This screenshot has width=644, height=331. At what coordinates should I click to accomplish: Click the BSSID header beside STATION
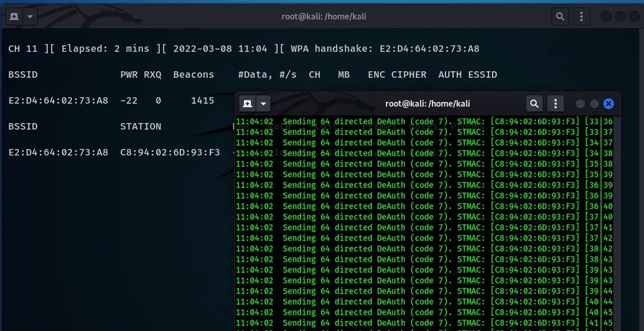[x=22, y=127]
